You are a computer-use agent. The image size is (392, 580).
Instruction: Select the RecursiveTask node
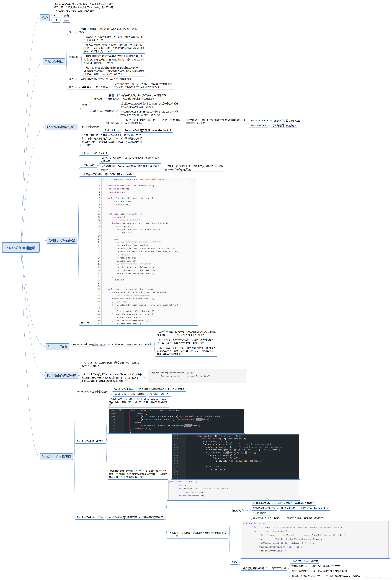(258, 125)
